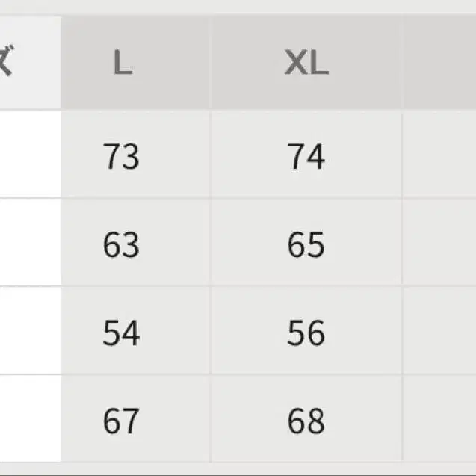The width and height of the screenshot is (476, 476).
Task: Click the L size column header
Action: [x=123, y=64]
